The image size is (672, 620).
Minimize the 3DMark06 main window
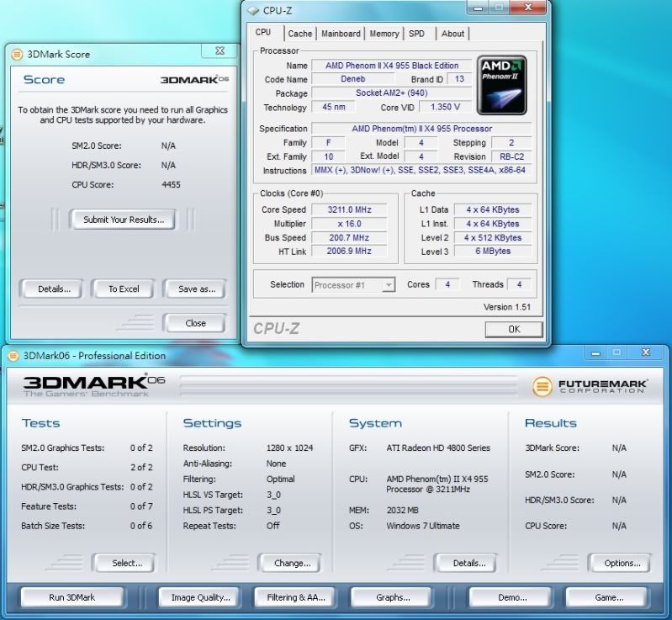(x=595, y=352)
